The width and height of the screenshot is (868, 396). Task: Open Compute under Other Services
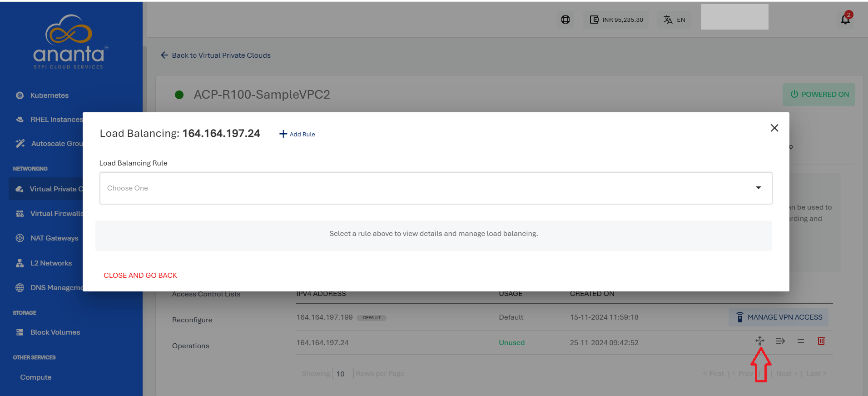(36, 377)
